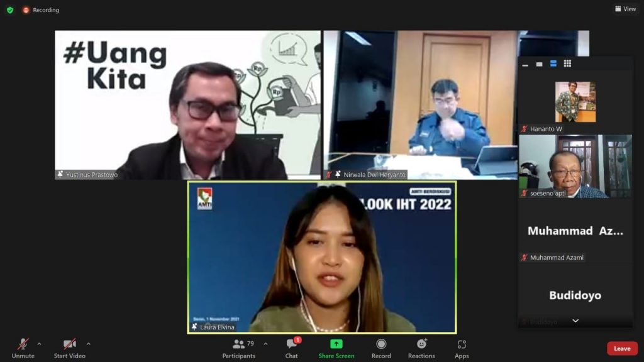Select Hananto W participant thumbnail
This screenshot has height=362, width=644.
575,102
